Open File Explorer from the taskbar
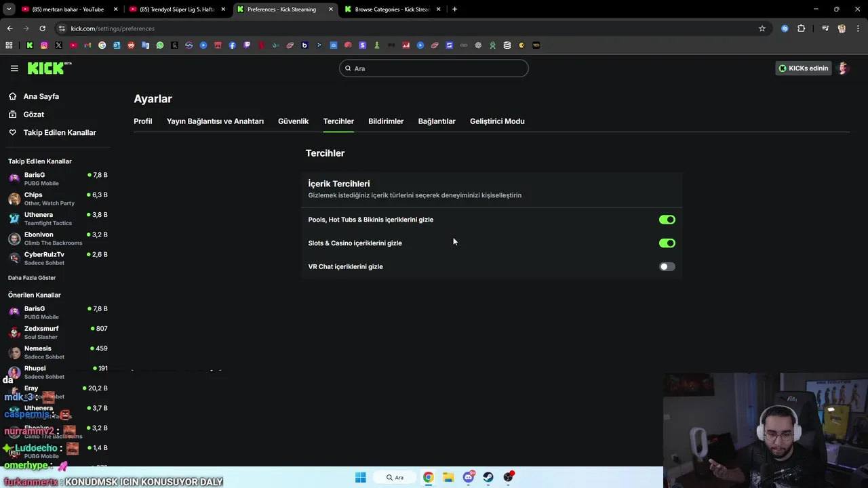 pos(448,477)
